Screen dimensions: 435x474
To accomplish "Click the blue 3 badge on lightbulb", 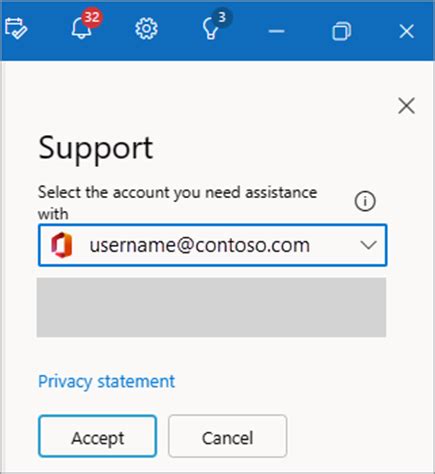I will 222,17.
